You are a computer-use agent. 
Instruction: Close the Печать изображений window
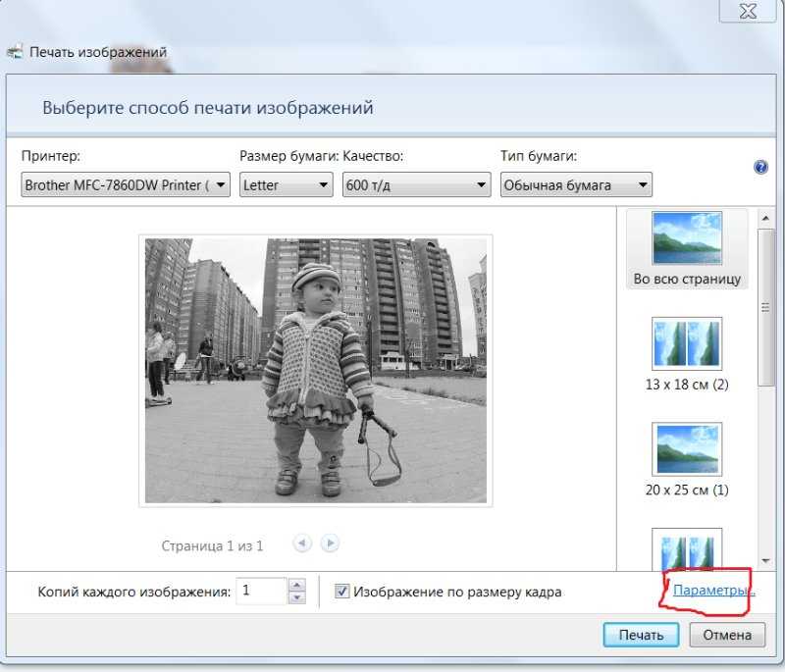tap(748, 11)
